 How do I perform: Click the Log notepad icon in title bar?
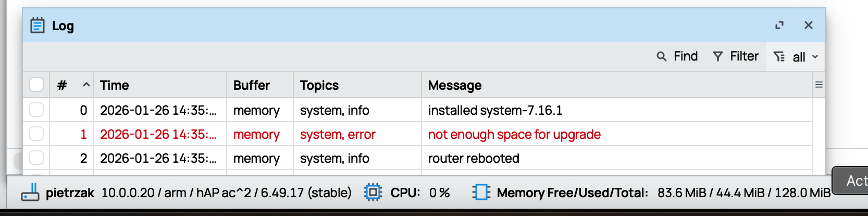click(37, 25)
